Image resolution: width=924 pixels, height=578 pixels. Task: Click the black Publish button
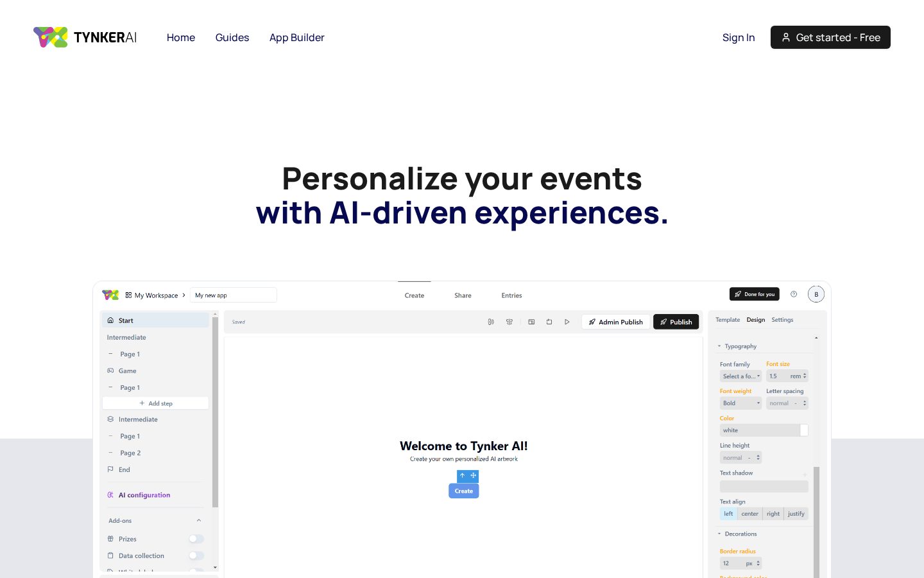676,322
